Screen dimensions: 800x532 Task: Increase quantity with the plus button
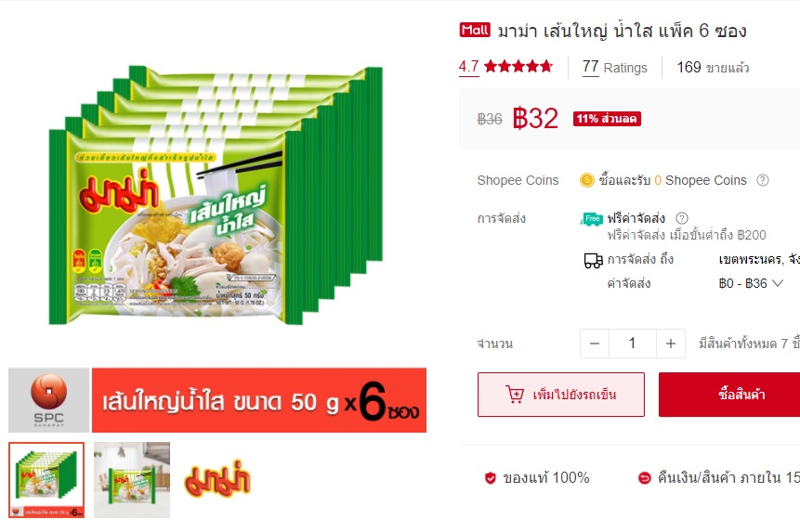pos(671,344)
